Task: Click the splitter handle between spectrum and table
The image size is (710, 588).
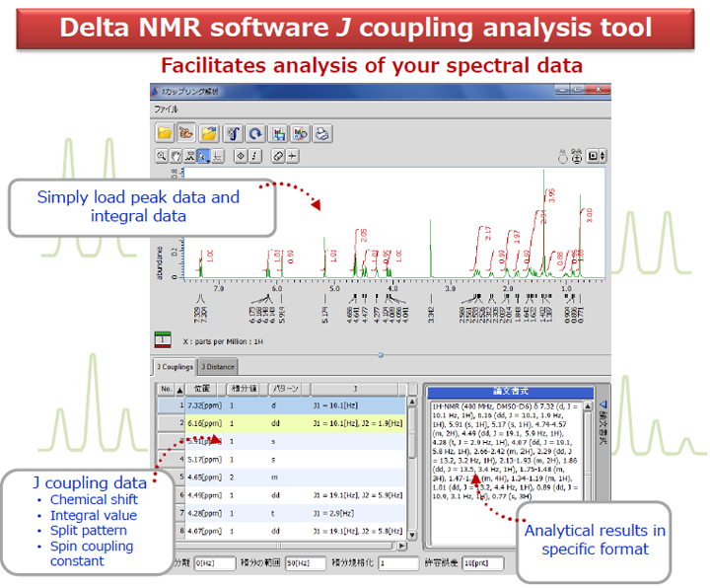Action: tap(381, 355)
